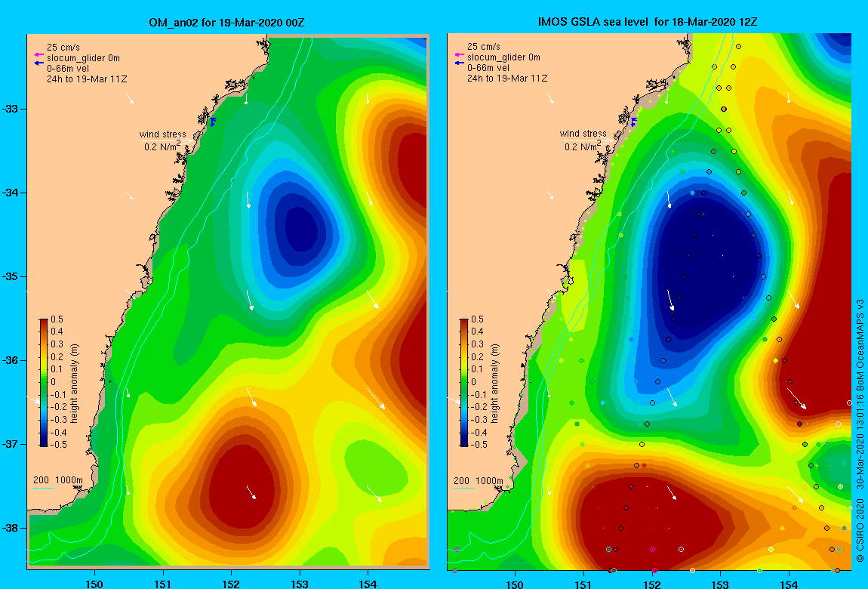Click '200 1000m' isobath legend in OM_an02 map
868x589 pixels.
(58, 480)
